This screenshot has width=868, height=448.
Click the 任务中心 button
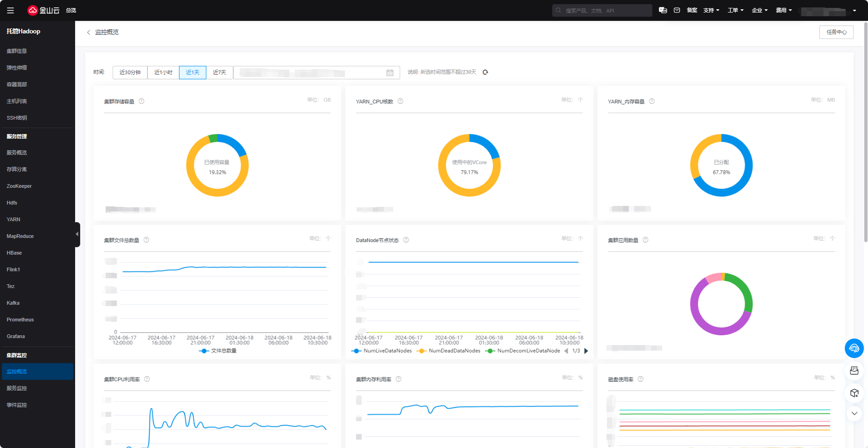[x=836, y=32]
